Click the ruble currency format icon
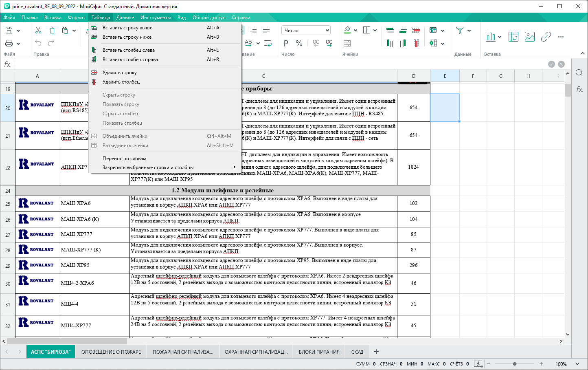 point(286,43)
